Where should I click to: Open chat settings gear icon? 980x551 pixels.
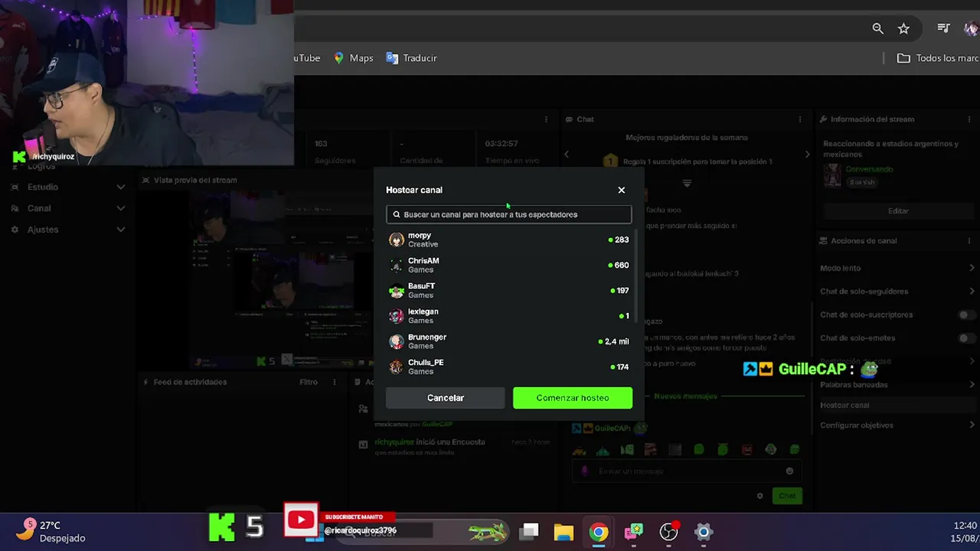[x=759, y=496]
